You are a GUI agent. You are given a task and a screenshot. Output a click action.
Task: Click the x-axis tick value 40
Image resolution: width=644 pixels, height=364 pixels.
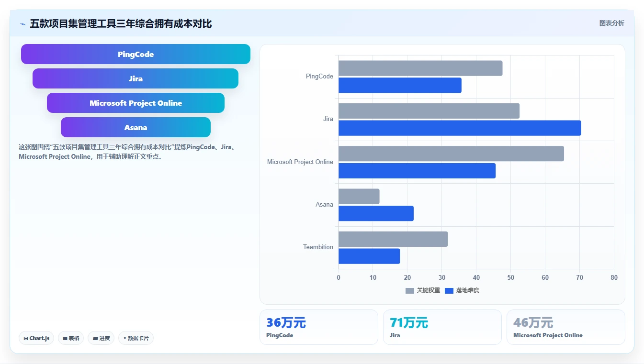tap(476, 277)
